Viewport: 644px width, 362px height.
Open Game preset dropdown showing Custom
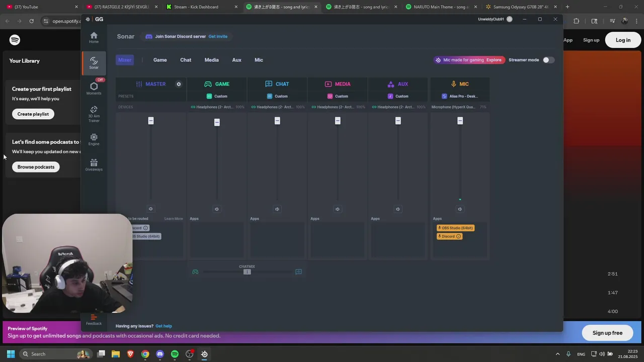point(217,96)
